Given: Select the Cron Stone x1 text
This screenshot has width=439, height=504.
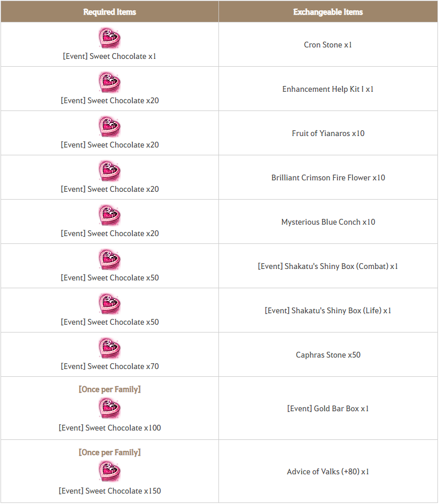Looking at the screenshot, I should (328, 45).
